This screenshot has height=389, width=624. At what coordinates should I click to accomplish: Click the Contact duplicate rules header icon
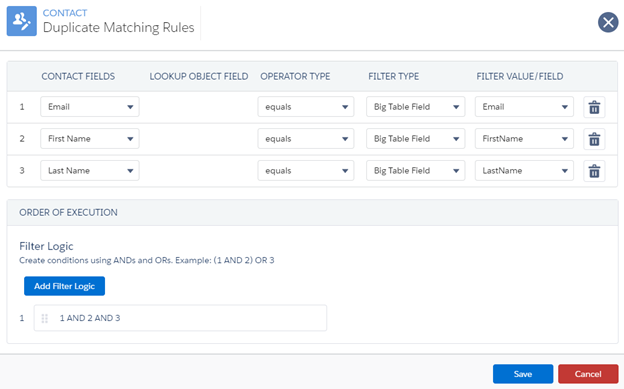pyautogui.click(x=21, y=21)
